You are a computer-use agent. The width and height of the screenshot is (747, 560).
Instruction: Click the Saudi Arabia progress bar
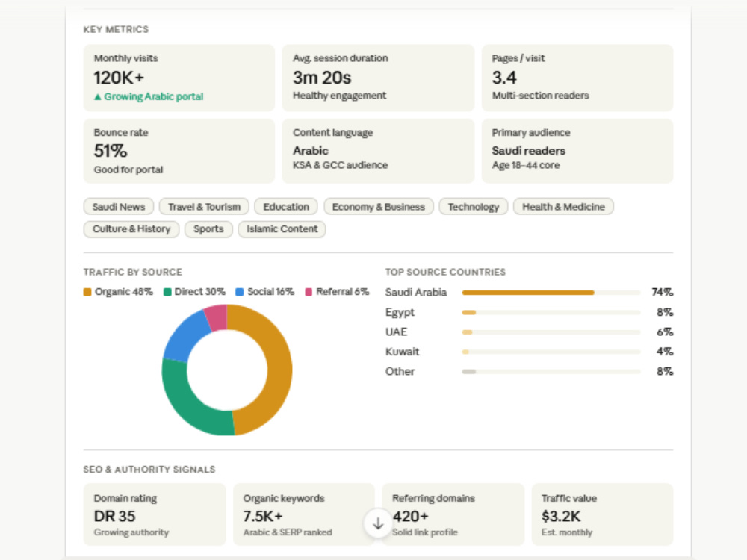(x=551, y=293)
